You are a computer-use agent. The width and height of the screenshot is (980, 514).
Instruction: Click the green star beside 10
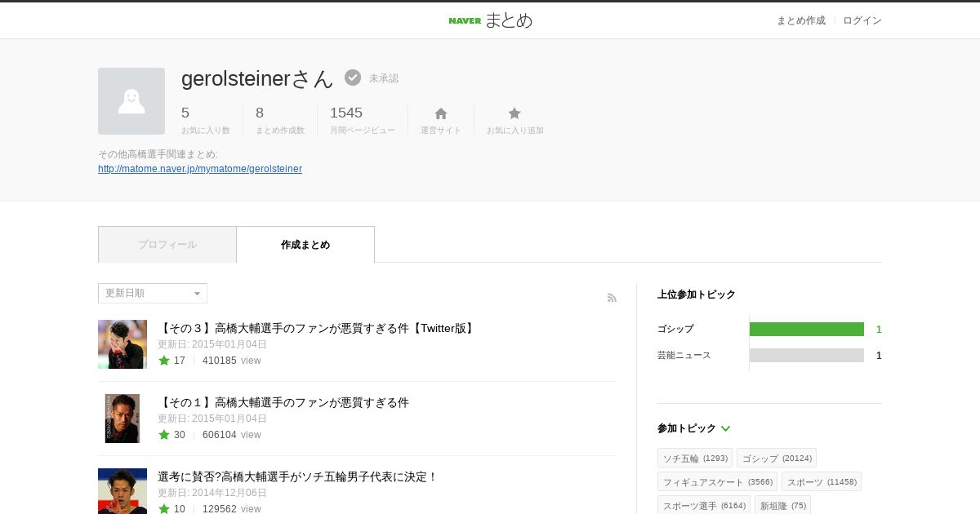164,508
